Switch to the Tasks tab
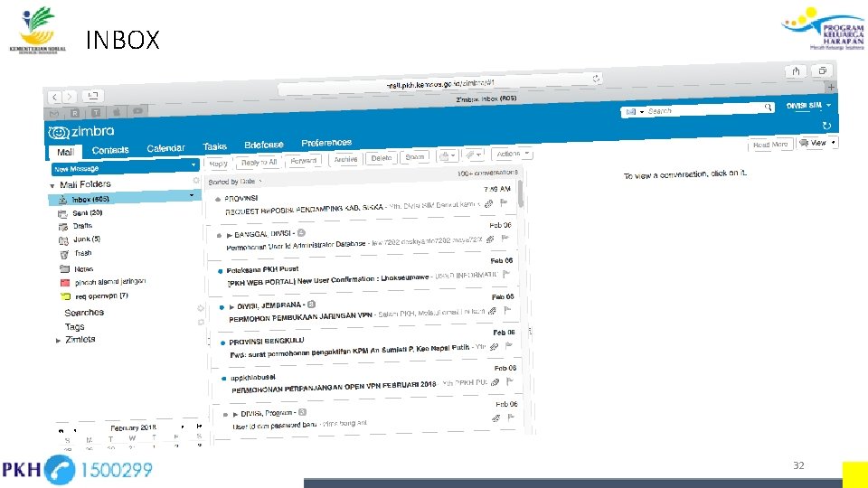The image size is (868, 488). [214, 146]
